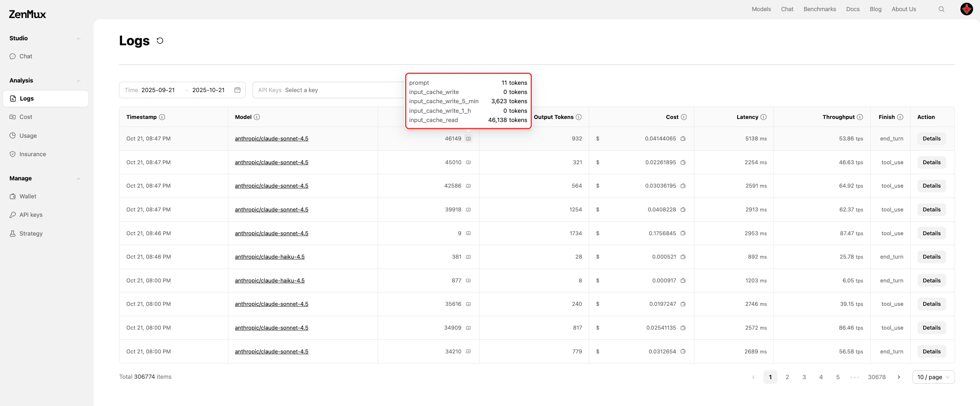This screenshot has width=980, height=406.
Task: Click token breakdown icon beside 45010
Action: [468, 162]
